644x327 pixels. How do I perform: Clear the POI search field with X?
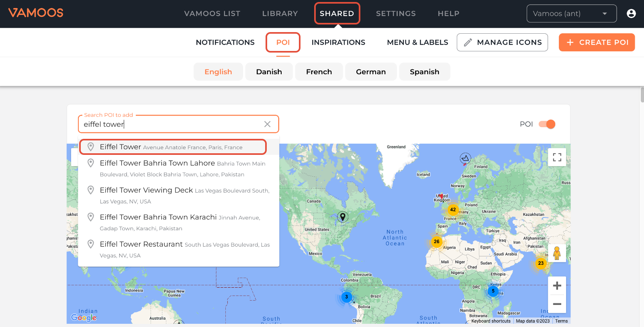point(267,124)
